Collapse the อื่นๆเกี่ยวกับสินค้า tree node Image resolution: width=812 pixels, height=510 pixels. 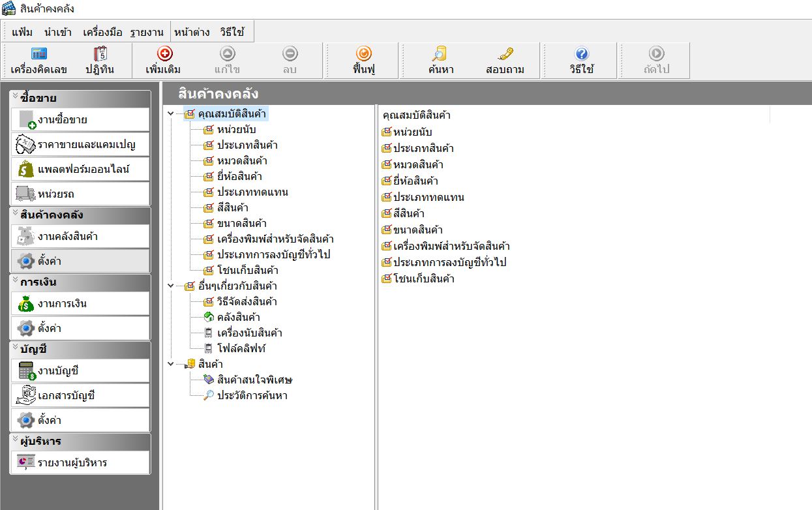171,286
